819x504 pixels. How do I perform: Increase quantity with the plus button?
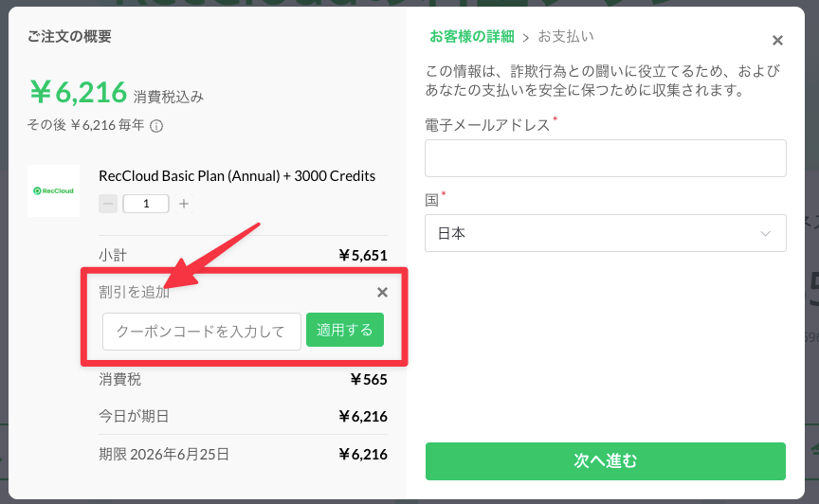click(183, 204)
